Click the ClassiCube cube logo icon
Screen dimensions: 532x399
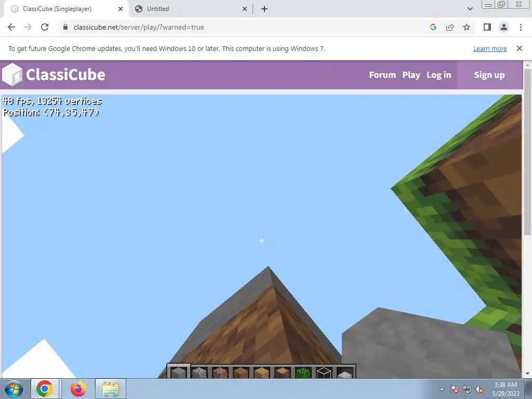tap(12, 75)
